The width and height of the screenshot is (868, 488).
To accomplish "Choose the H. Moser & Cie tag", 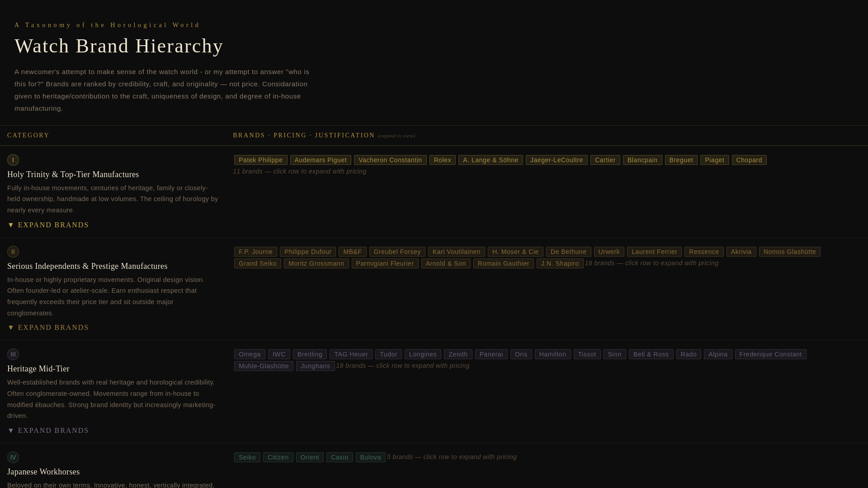I will (515, 252).
